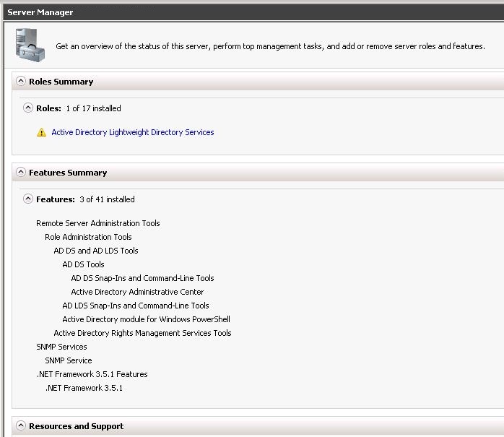Select AD DS and AD LDS Tools row

pyautogui.click(x=96, y=251)
